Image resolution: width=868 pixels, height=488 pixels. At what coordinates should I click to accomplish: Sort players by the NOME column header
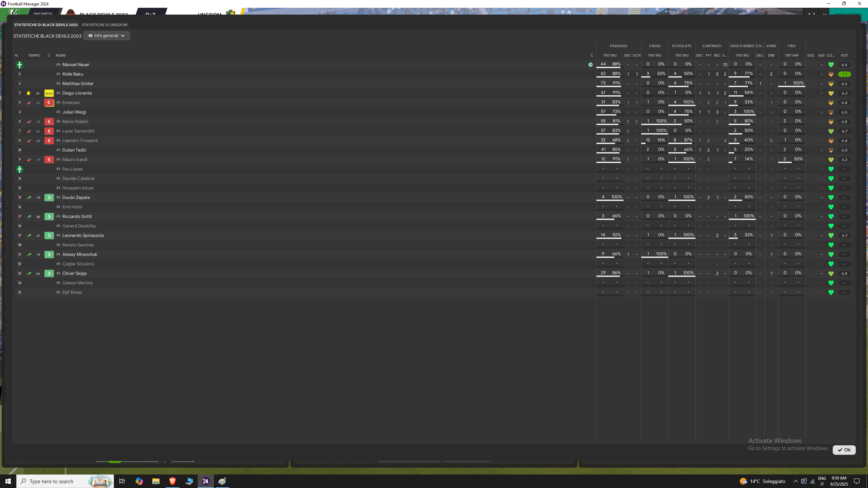coord(61,55)
